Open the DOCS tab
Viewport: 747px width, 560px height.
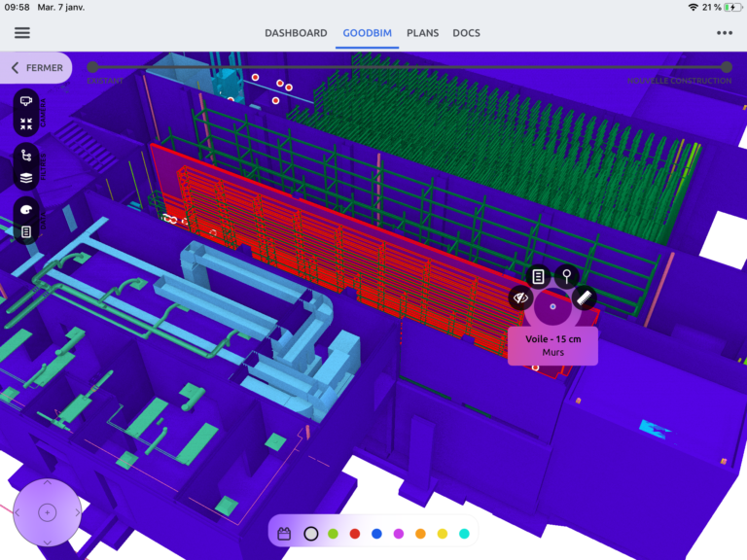click(466, 33)
